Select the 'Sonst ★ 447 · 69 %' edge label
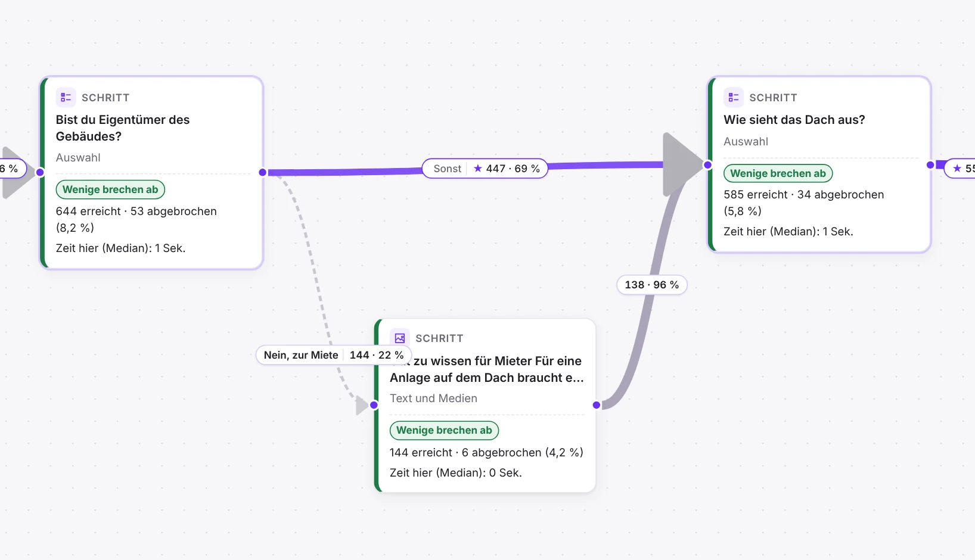975x560 pixels. pos(485,169)
